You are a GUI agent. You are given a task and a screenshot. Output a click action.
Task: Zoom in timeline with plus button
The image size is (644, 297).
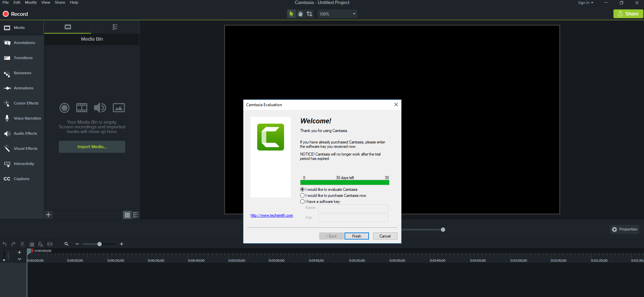pos(122,244)
